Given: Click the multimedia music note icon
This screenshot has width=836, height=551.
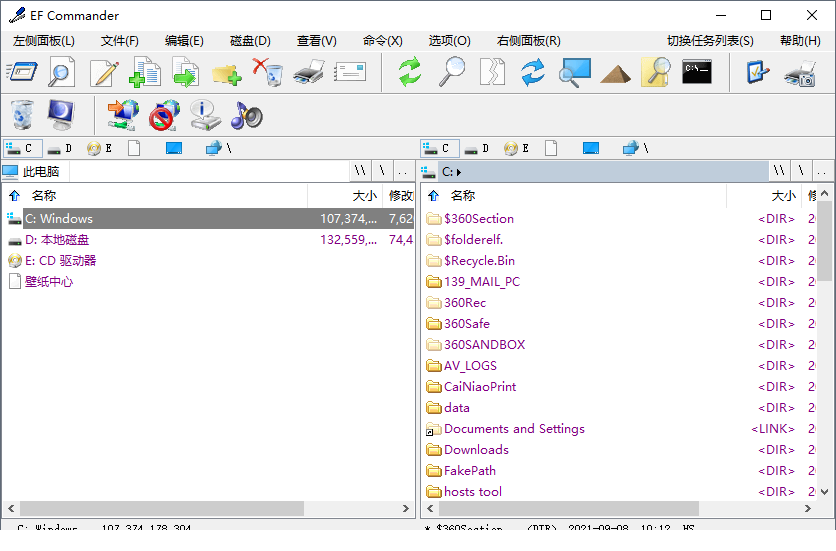Looking at the screenshot, I should tap(246, 115).
